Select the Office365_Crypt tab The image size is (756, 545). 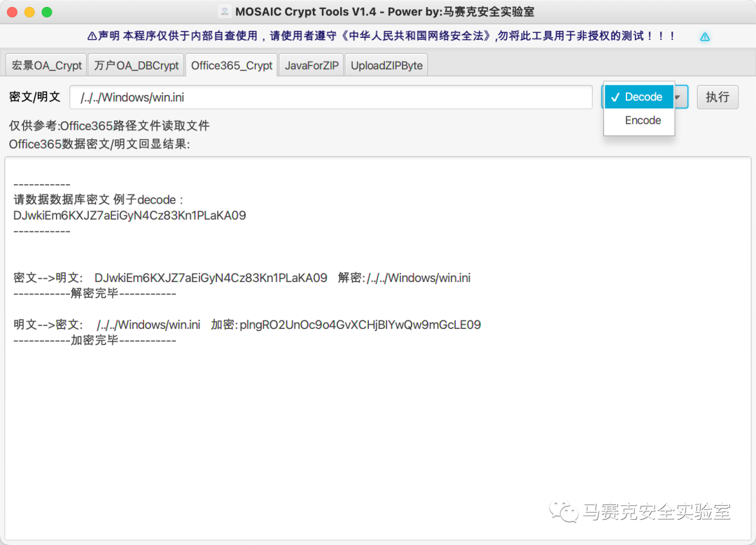[x=232, y=66]
